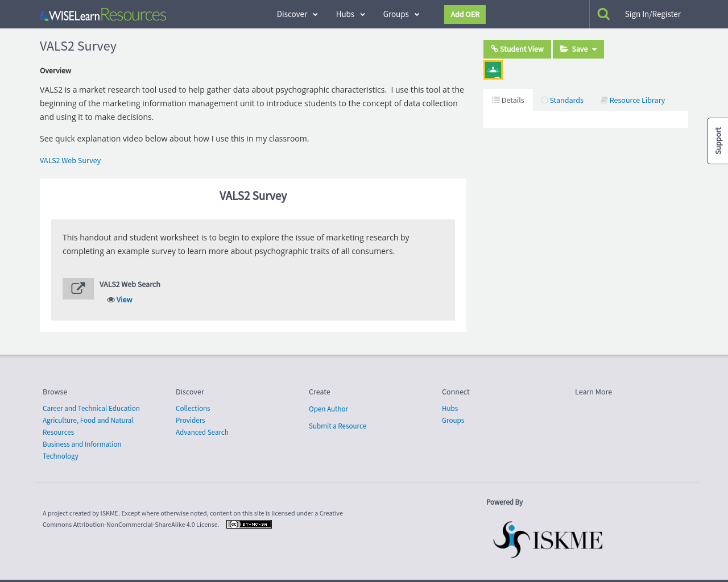This screenshot has width=728, height=582.
Task: Toggle Student View mode
Action: (517, 49)
